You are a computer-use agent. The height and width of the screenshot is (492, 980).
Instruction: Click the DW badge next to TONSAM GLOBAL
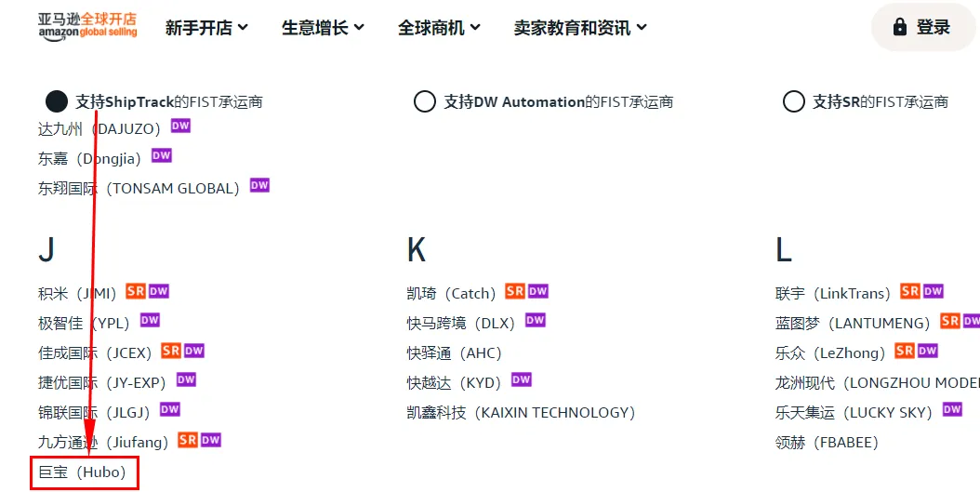259,185
